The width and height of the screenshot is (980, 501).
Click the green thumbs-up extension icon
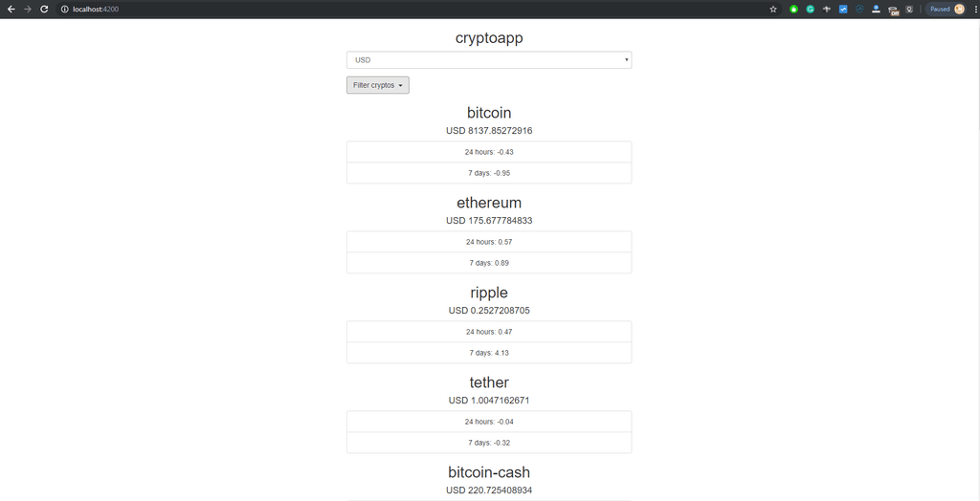793,9
